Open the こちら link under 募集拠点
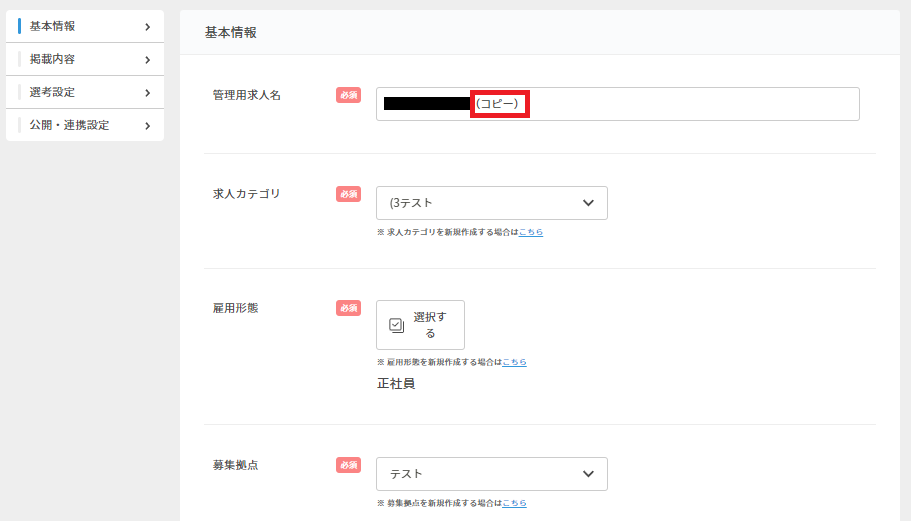The height and width of the screenshot is (521, 911). pyautogui.click(x=514, y=503)
